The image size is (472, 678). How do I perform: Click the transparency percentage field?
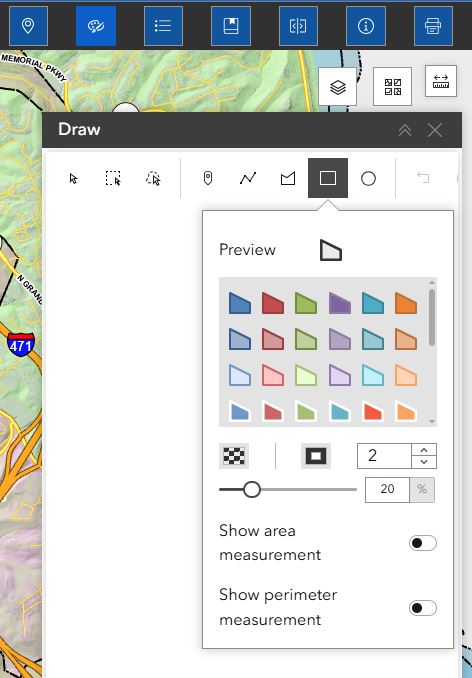pos(387,489)
